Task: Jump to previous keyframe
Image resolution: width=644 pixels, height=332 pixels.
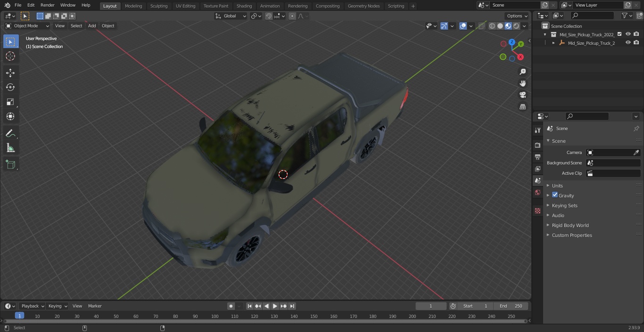Action: tap(258, 306)
